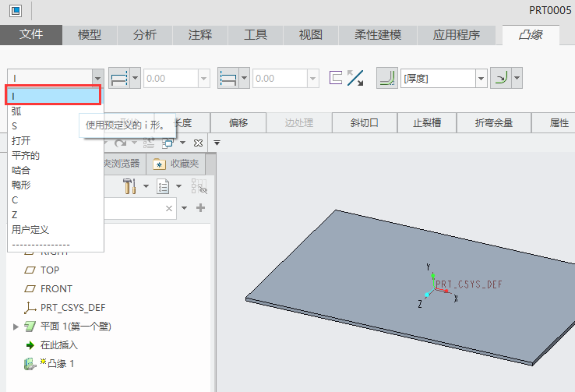
Task: Expand the 平面 1(第一个壁) tree node
Action: pyautogui.click(x=16, y=326)
